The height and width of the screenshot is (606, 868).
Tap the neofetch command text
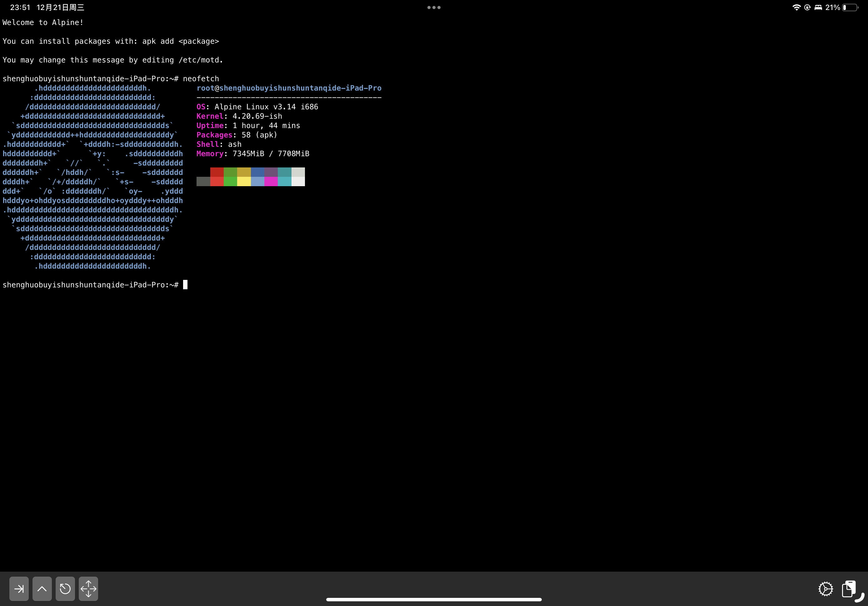pos(201,79)
